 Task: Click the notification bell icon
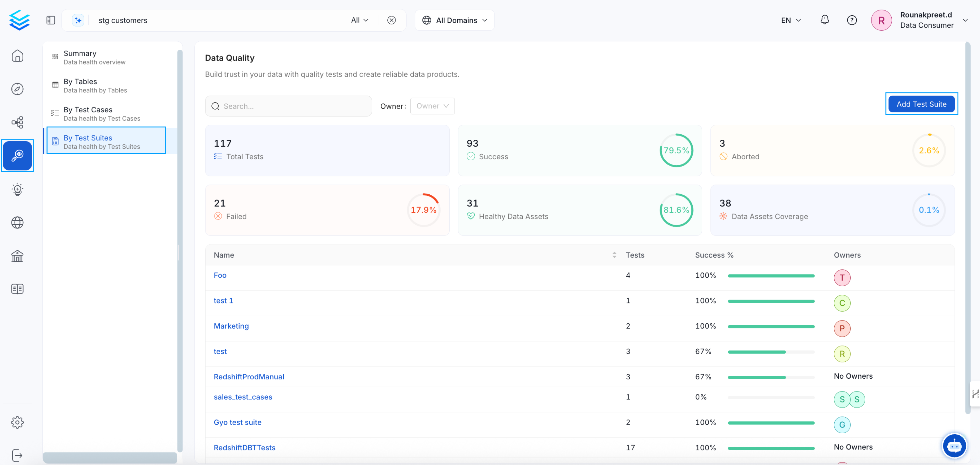pyautogui.click(x=824, y=20)
